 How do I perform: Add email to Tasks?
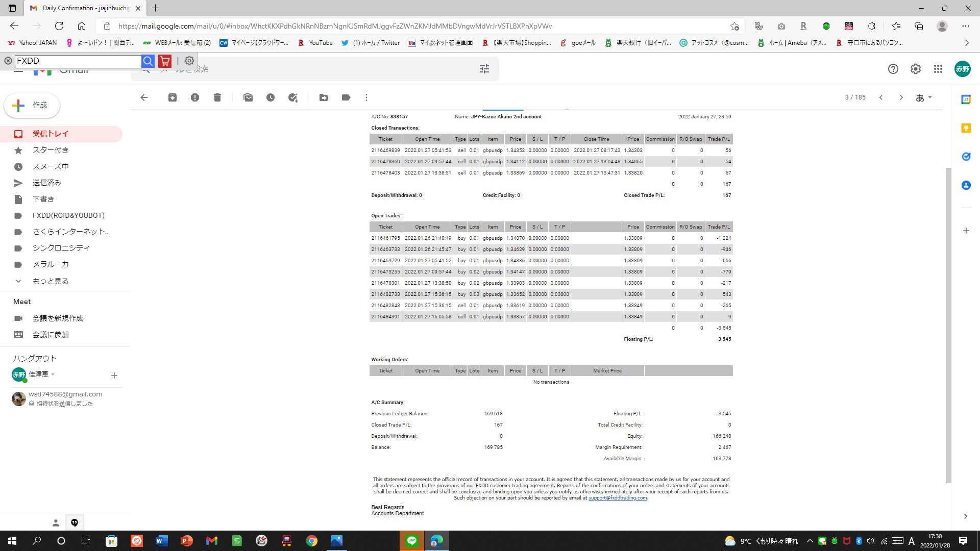(x=293, y=97)
